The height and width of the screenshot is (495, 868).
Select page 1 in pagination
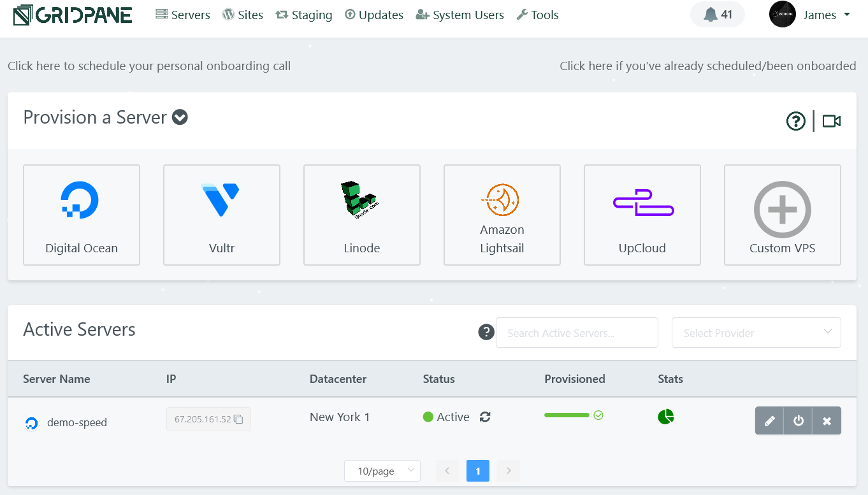(x=478, y=471)
